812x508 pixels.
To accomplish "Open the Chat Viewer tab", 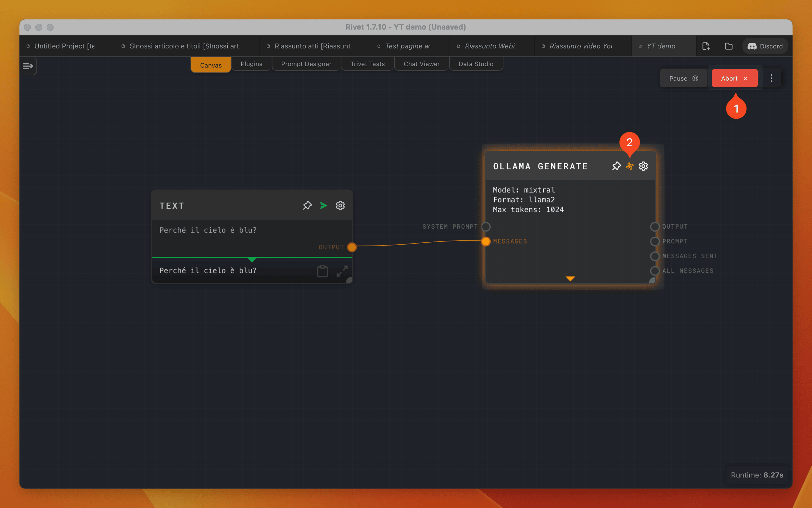I will coord(421,64).
